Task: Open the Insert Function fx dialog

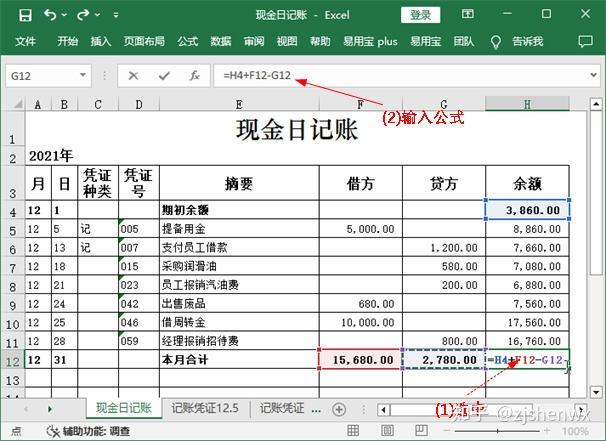Action: pos(194,75)
